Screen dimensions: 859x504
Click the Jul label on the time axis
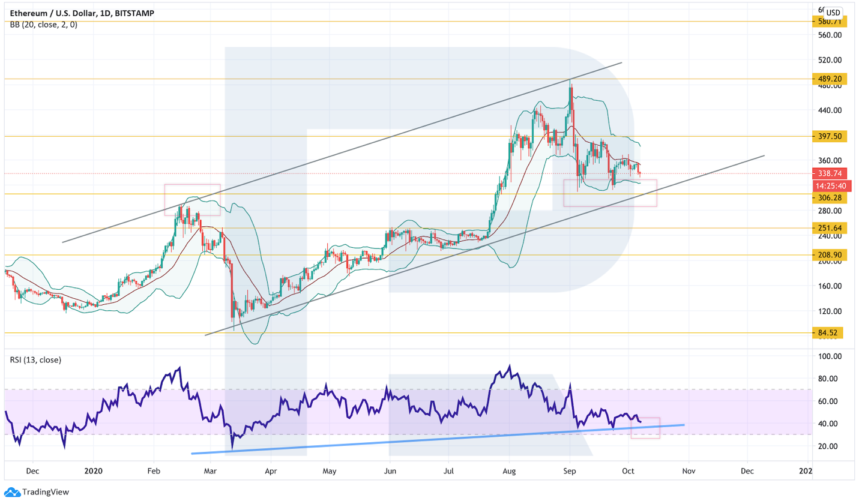(448, 471)
